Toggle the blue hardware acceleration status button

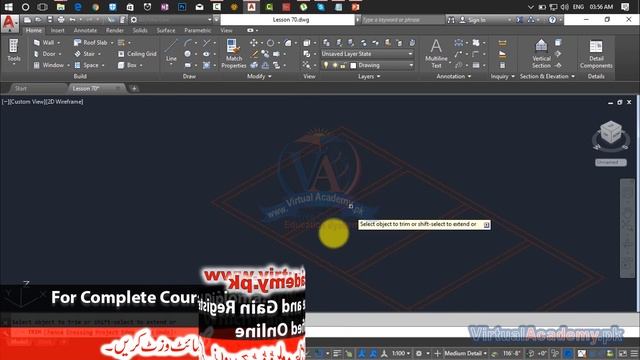click(x=568, y=353)
